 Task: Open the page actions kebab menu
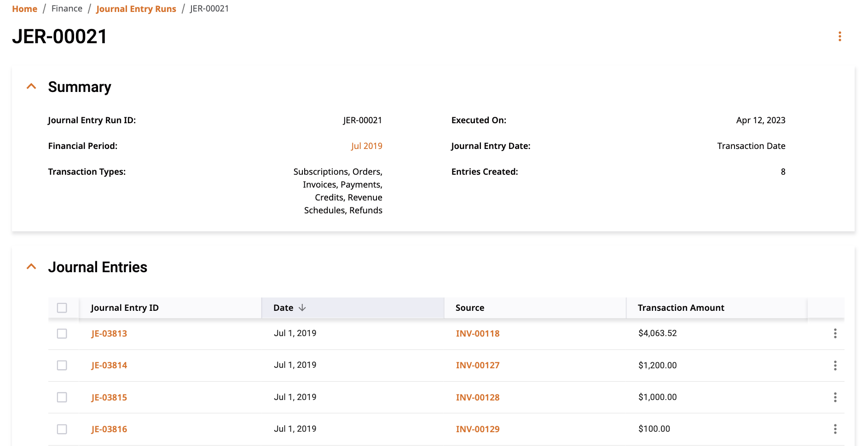839,36
